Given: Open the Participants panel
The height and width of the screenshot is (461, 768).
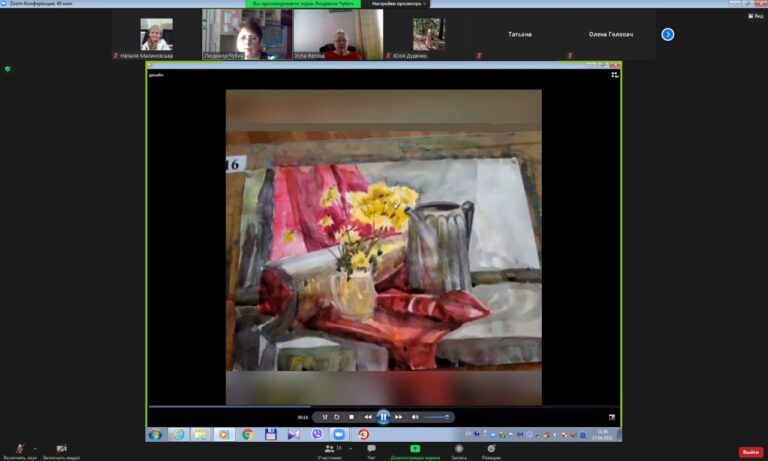Looking at the screenshot, I should point(329,450).
